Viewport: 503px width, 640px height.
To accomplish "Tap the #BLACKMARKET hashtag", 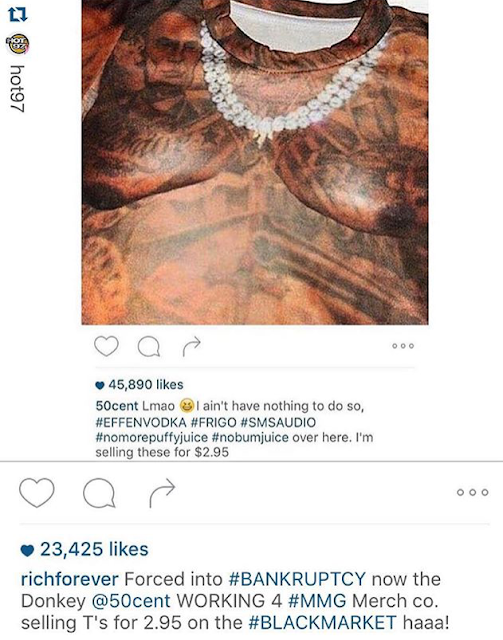I will click(323, 623).
